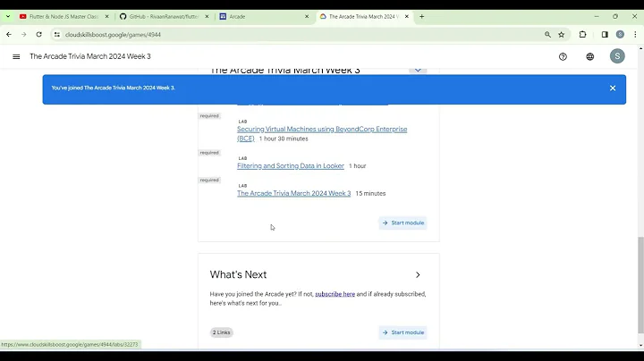Click the help question mark icon
The height and width of the screenshot is (361, 644).
tap(563, 56)
